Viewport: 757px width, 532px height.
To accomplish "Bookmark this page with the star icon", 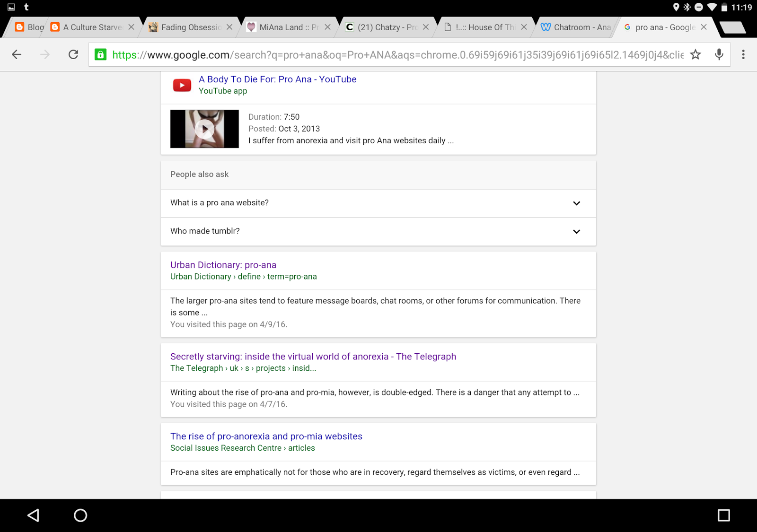I will (x=695, y=54).
